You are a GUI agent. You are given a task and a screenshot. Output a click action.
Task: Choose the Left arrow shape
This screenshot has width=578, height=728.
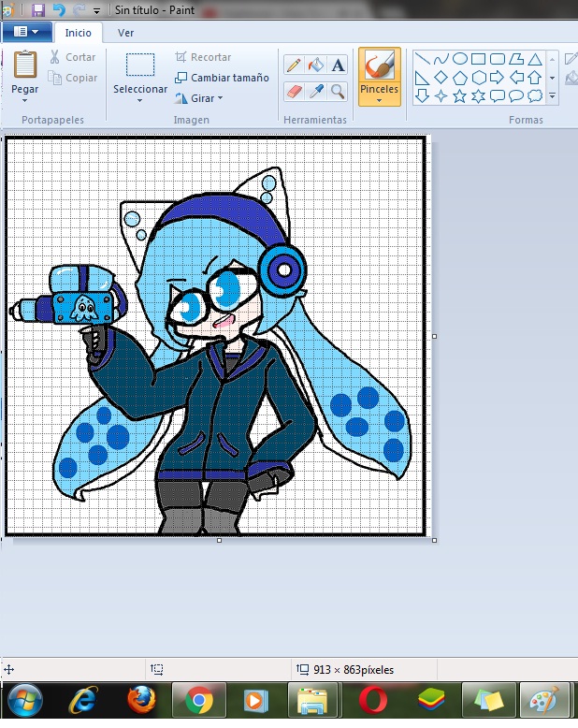pyautogui.click(x=516, y=77)
